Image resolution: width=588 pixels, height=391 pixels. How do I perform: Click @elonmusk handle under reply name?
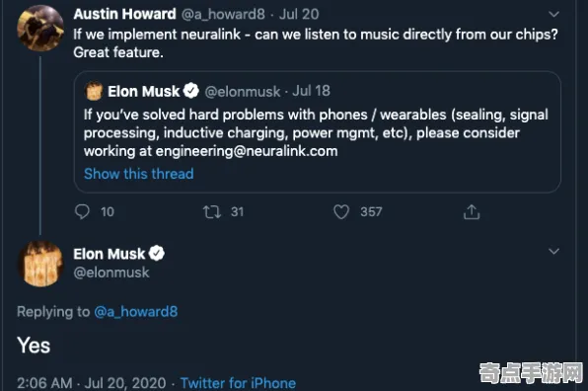[111, 273]
